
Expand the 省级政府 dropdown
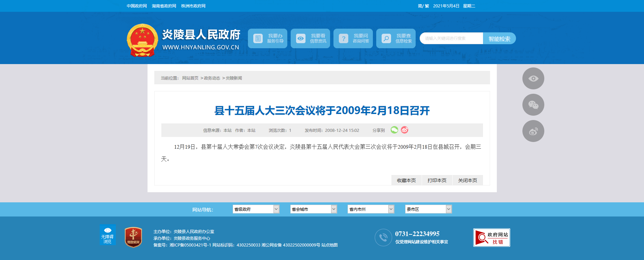point(256,209)
